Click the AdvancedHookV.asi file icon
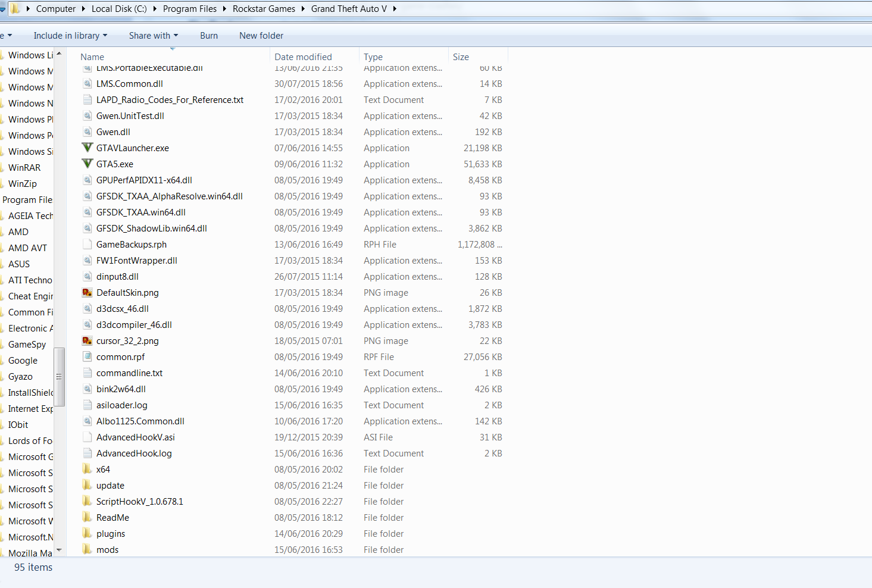The image size is (872, 588). 87,437
